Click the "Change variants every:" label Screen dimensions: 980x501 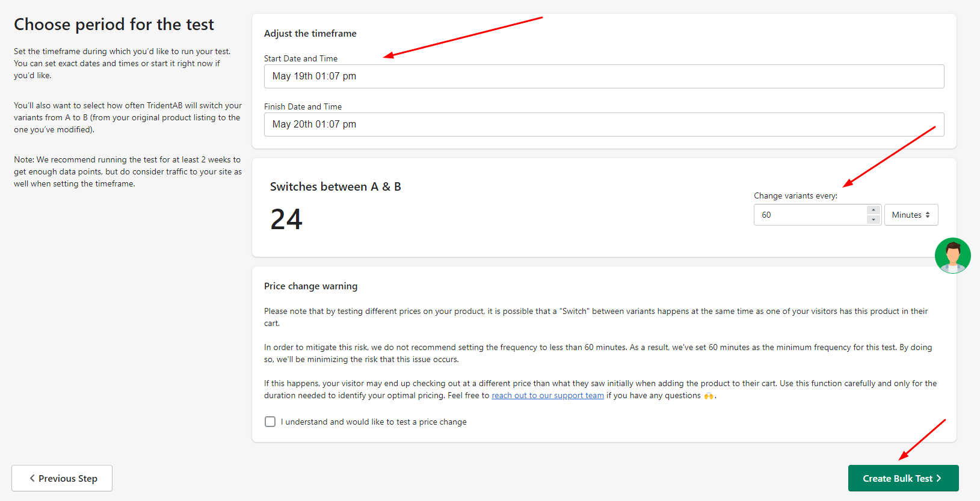tap(795, 195)
